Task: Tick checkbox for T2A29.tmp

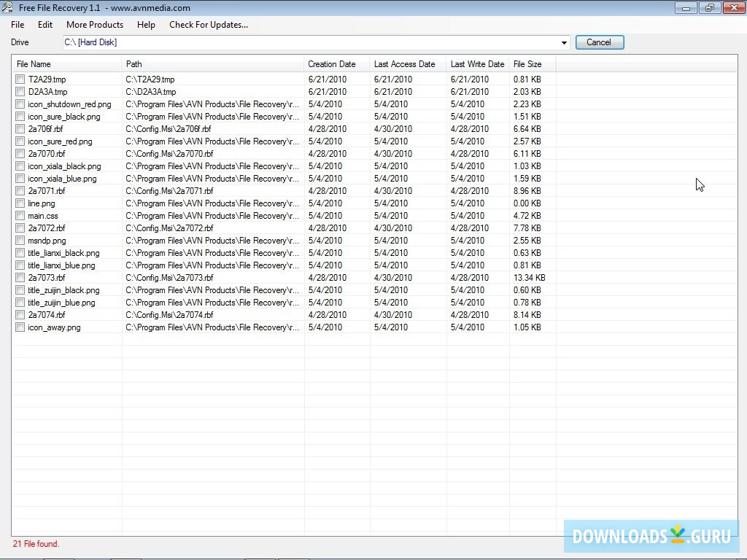Action: pyautogui.click(x=20, y=79)
